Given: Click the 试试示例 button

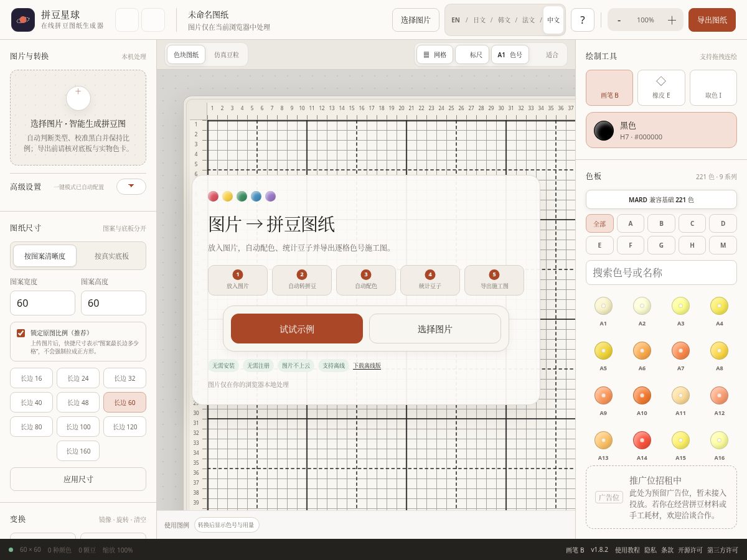Looking at the screenshot, I should tap(297, 329).
